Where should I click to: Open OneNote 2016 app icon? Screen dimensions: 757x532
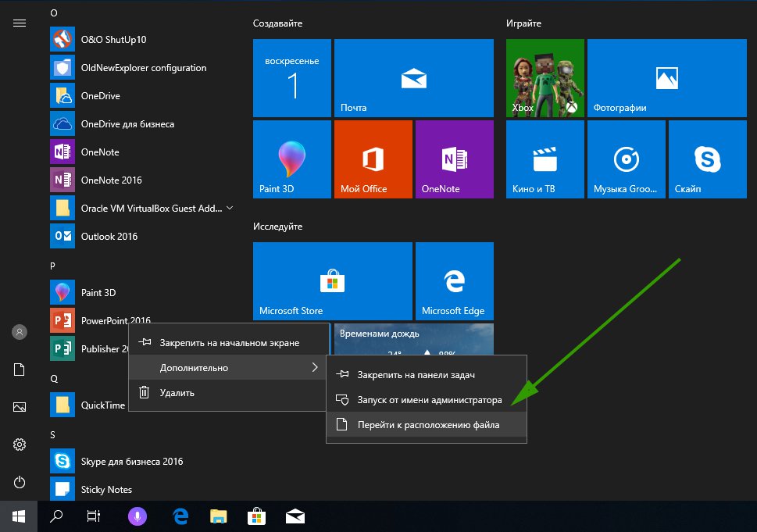click(x=62, y=180)
